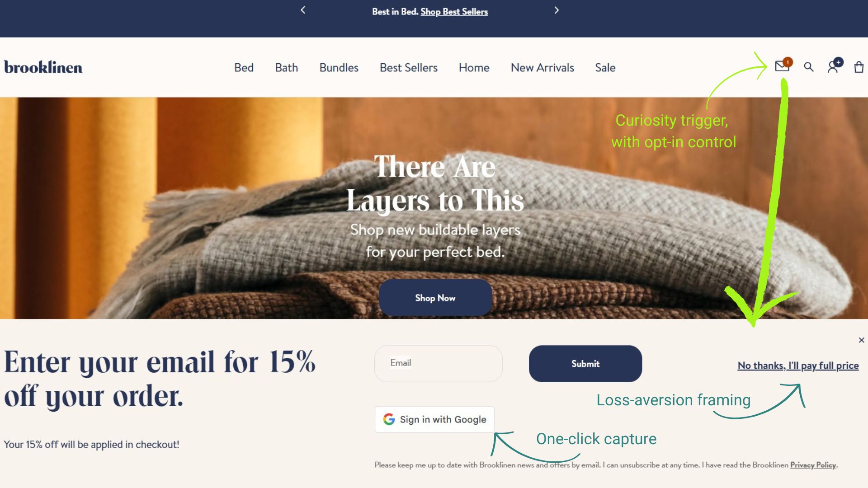Click the Submit button
The image size is (868, 488).
585,364
